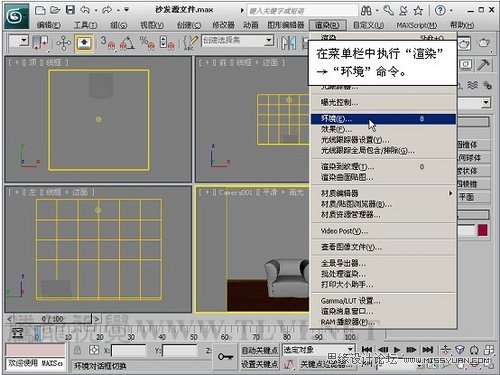
Task: Step to previous frame
Action: [x=383, y=350]
